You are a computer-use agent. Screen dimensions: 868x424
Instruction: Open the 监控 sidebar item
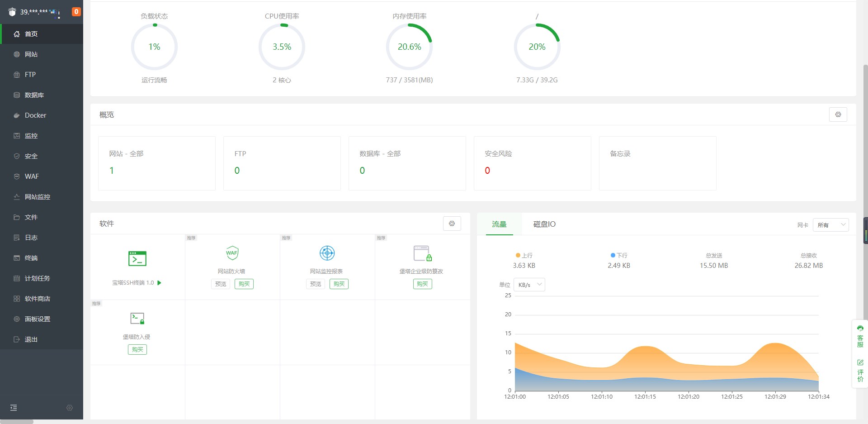(42, 136)
